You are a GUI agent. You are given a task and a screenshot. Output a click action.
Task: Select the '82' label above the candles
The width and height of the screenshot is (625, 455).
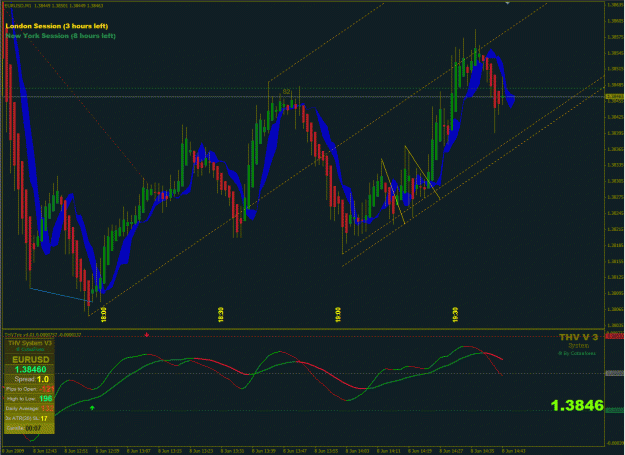(x=286, y=92)
